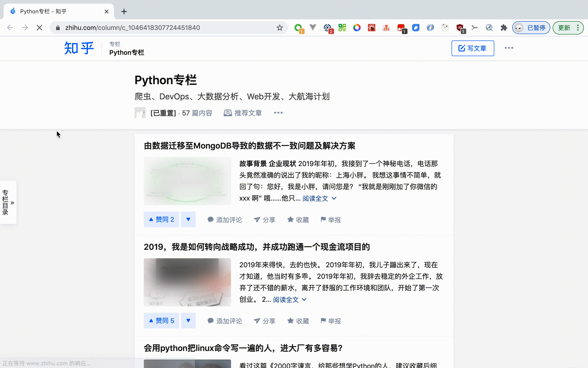Upvote the 2019 article with 赞同 5
The image size is (588, 368).
tap(161, 321)
